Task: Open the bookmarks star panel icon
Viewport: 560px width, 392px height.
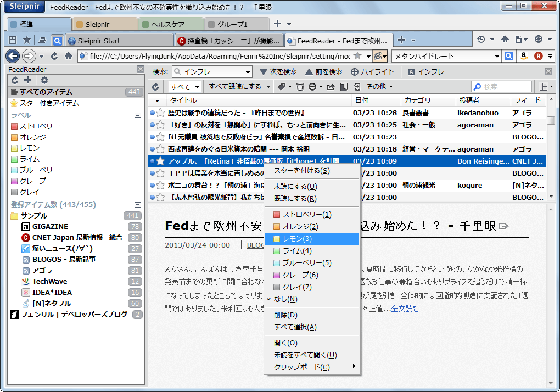Action: [27, 40]
